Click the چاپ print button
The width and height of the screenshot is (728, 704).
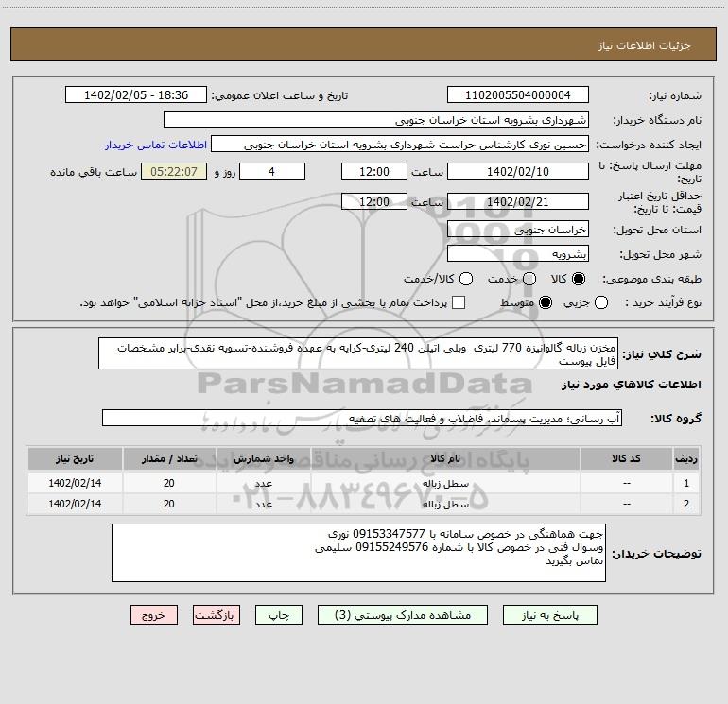click(279, 615)
